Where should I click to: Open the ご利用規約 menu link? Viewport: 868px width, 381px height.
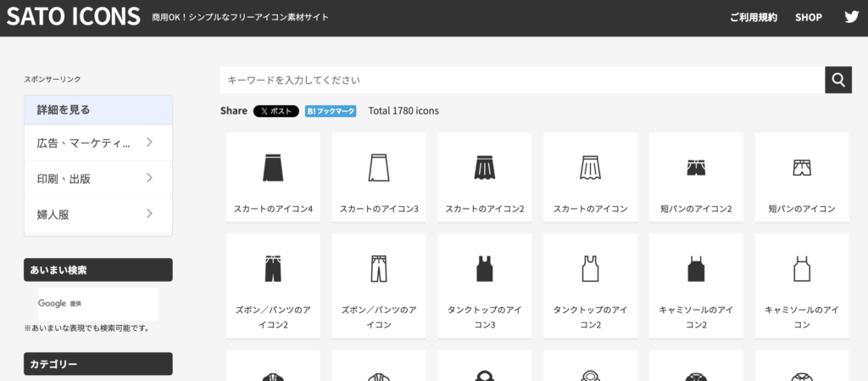pyautogui.click(x=754, y=17)
